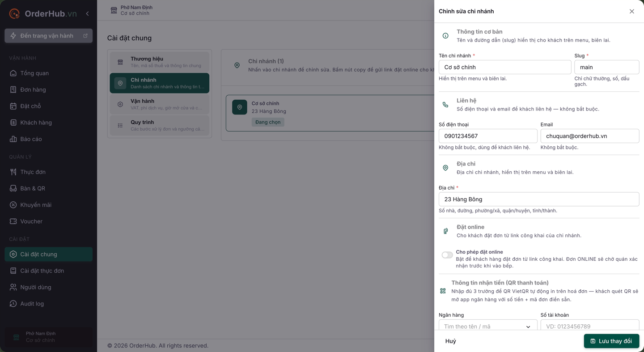
Task: Select the Chi nhánh settings tab
Action: (160, 83)
